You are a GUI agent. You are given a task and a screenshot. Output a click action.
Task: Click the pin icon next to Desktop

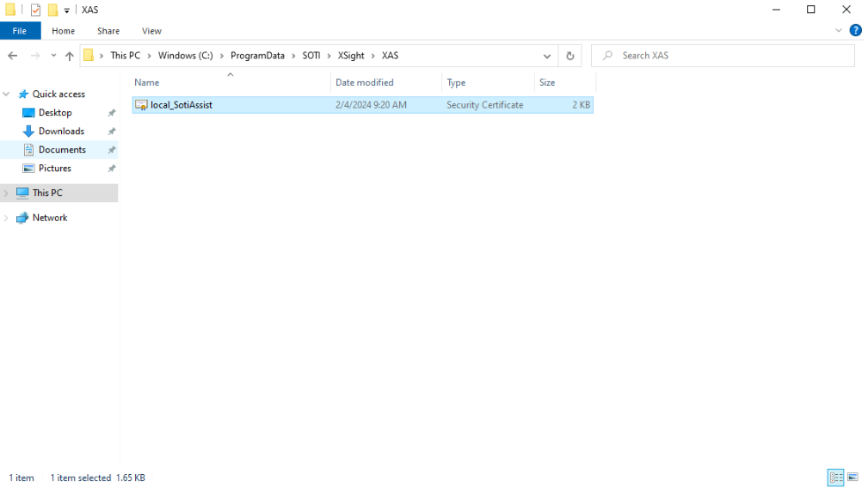click(111, 113)
